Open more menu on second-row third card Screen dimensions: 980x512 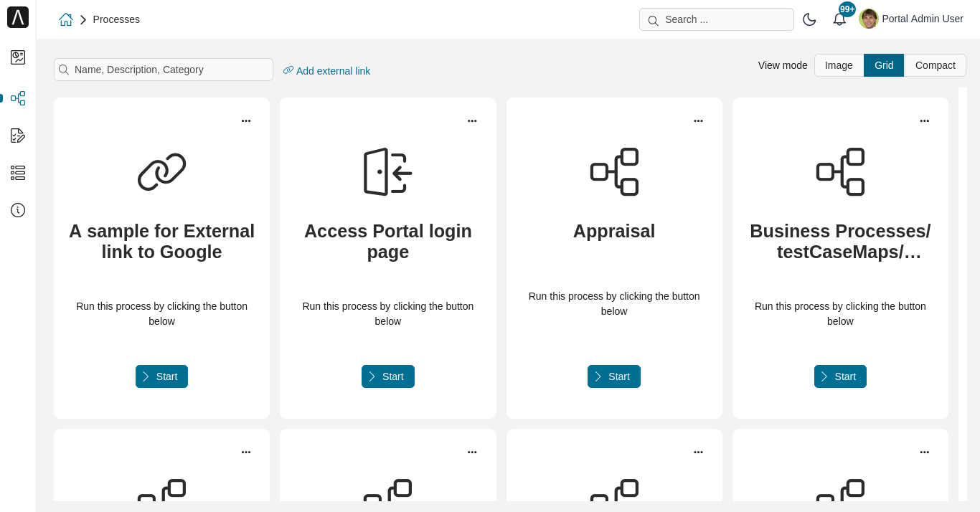coord(698,452)
